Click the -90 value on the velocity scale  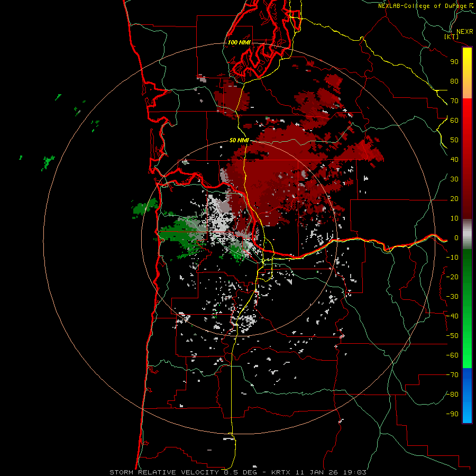[452, 414]
